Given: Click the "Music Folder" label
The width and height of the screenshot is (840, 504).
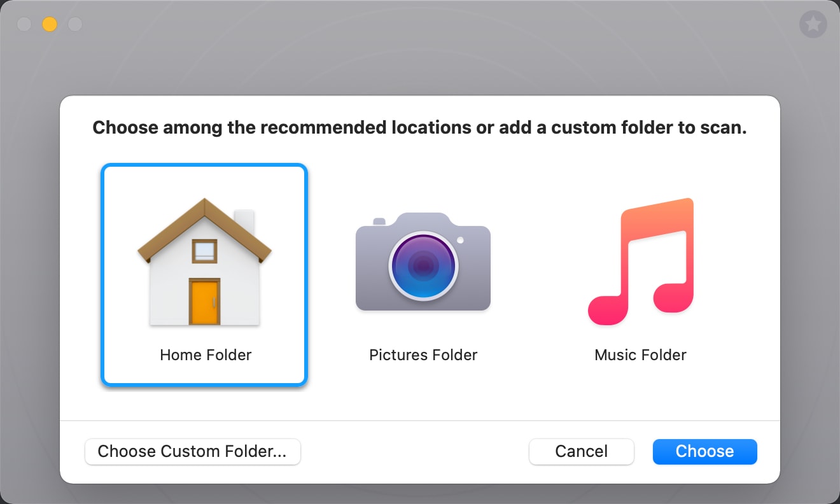Looking at the screenshot, I should 640,354.
